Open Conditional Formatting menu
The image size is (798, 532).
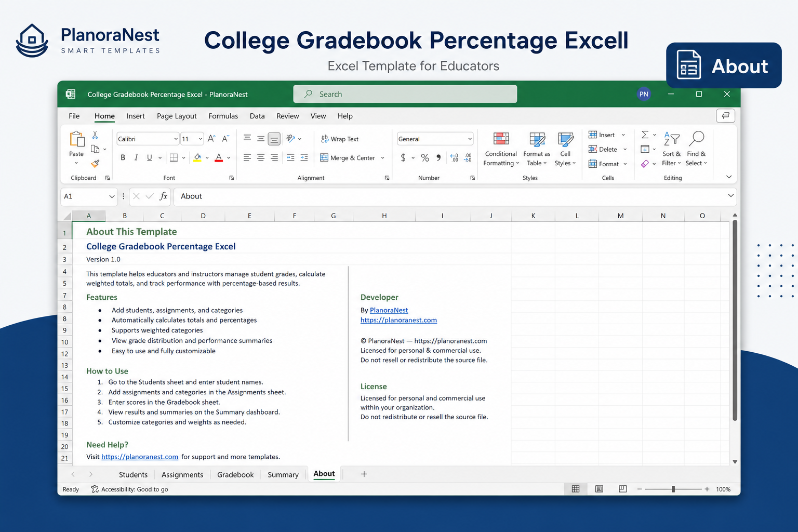coord(501,149)
